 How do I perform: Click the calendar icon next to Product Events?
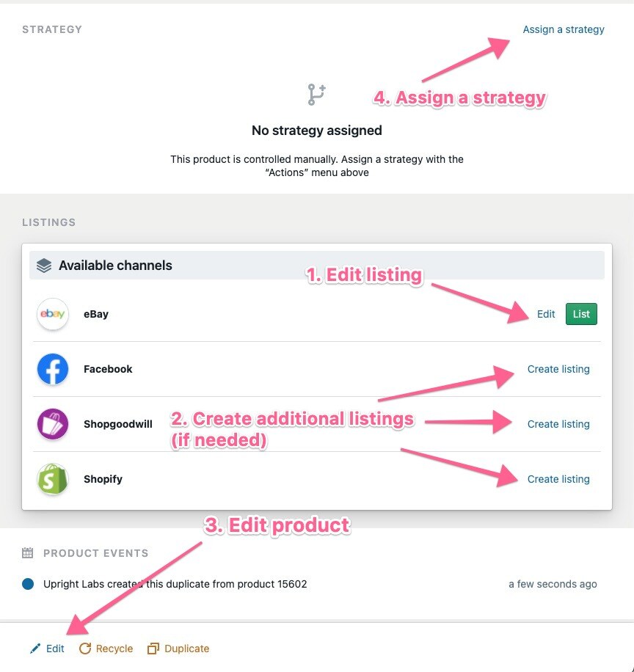point(27,553)
